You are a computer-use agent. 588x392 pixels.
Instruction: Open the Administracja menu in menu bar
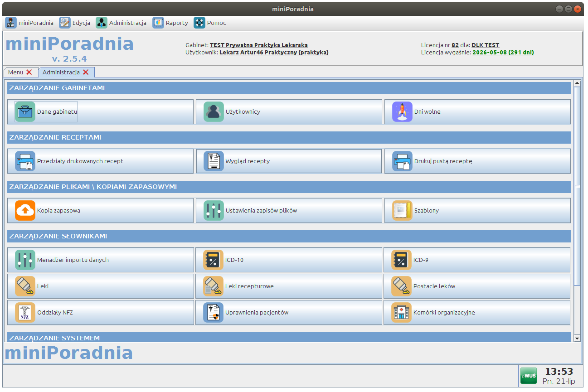click(x=121, y=23)
